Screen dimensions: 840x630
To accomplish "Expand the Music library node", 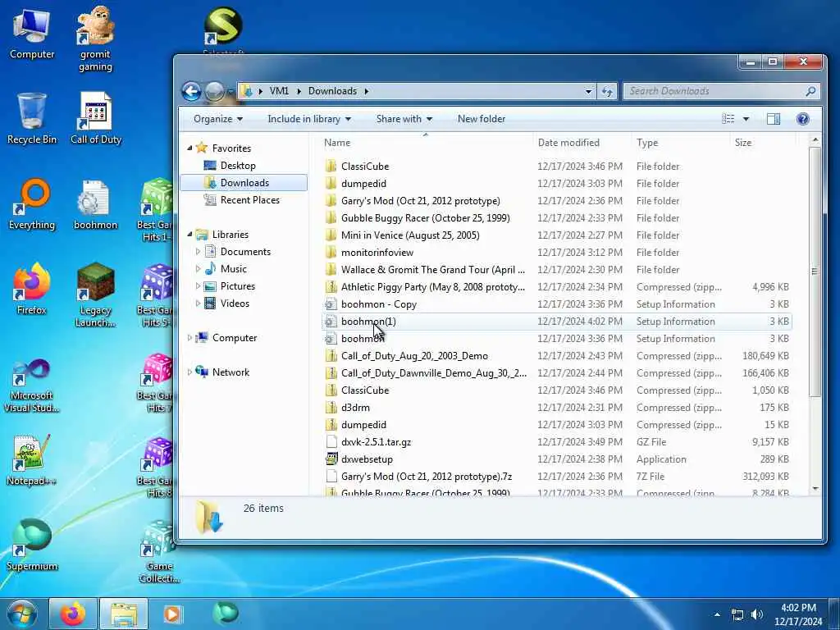I will (198, 268).
